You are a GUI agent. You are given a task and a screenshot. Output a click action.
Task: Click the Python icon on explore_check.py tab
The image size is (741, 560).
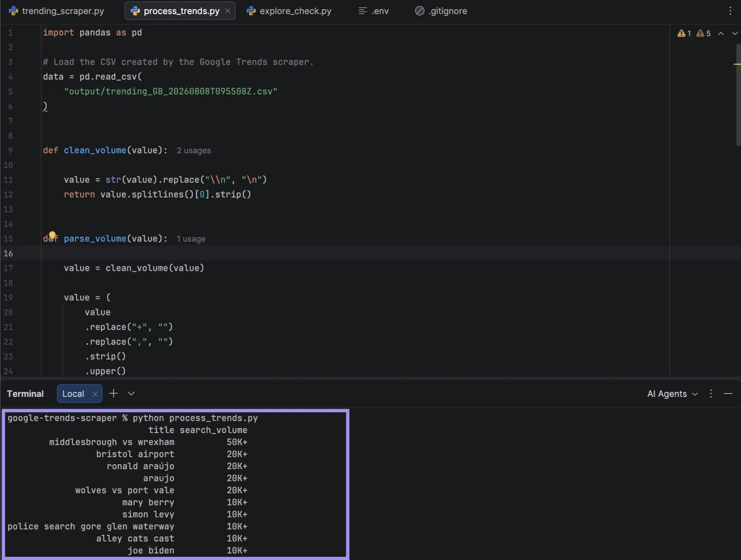click(251, 11)
